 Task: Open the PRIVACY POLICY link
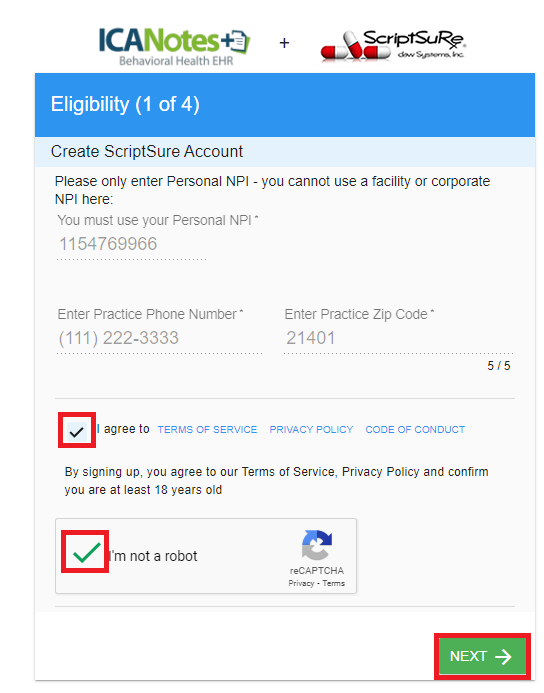pos(311,430)
